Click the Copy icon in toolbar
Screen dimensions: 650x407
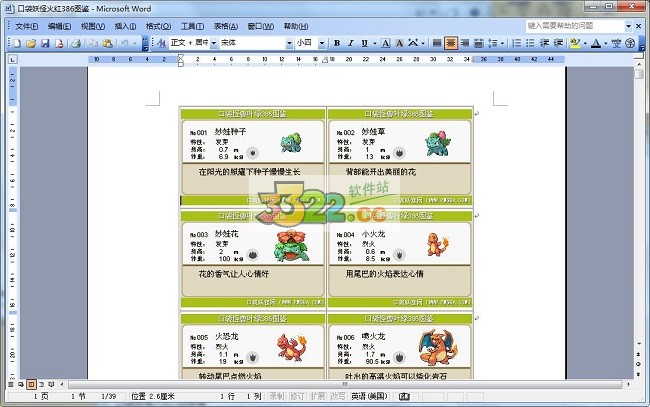(x=94, y=43)
